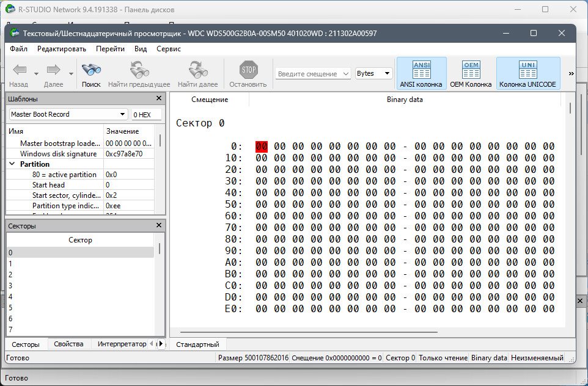Select sector 2 in Секторы list

80,275
